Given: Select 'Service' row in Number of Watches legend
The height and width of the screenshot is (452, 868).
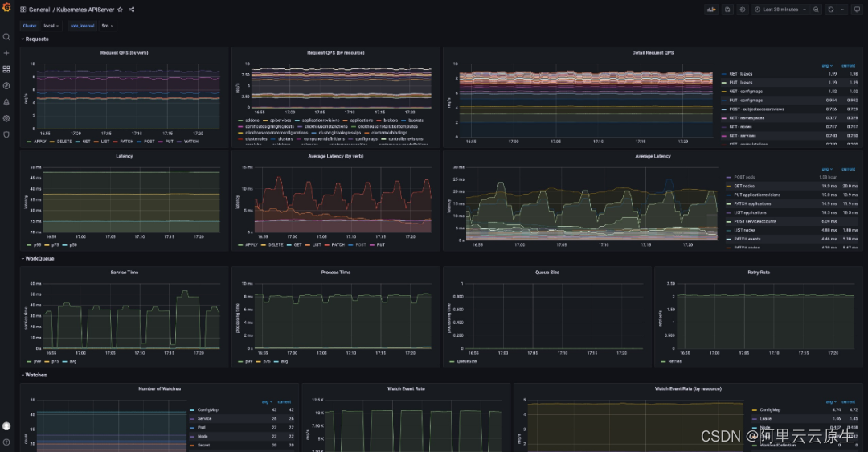Looking at the screenshot, I should point(241,419).
